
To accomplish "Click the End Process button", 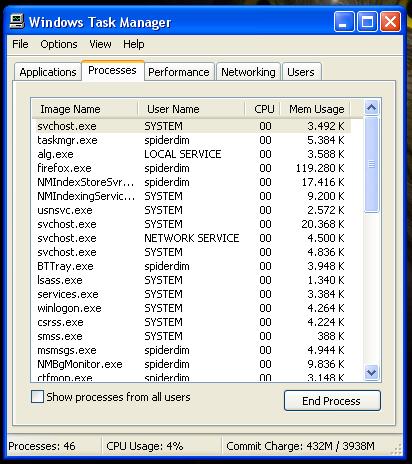I will pyautogui.click(x=332, y=401).
